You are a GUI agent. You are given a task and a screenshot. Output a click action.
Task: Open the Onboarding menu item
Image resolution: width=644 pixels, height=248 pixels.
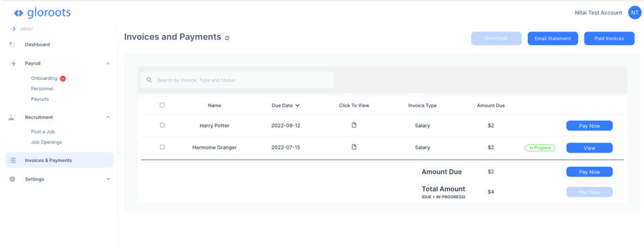(x=44, y=78)
